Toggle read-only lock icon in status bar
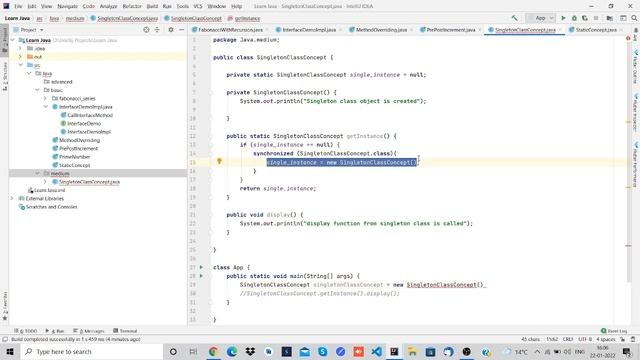The image size is (640, 360). pyautogui.click(x=622, y=339)
